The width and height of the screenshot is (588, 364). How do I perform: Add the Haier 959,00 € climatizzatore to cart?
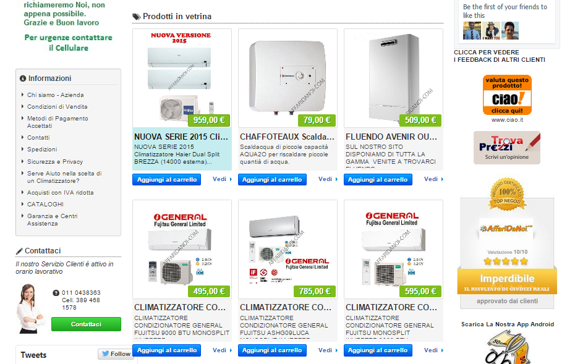pos(166,180)
